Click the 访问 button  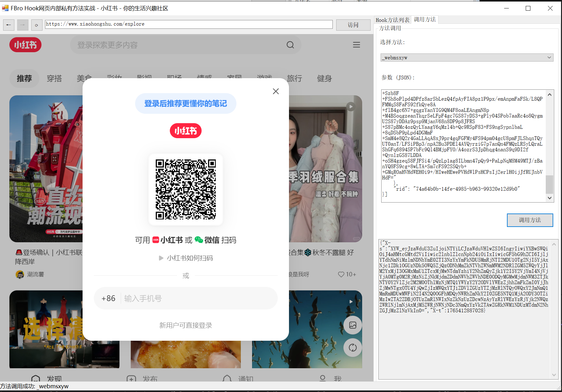coord(353,25)
